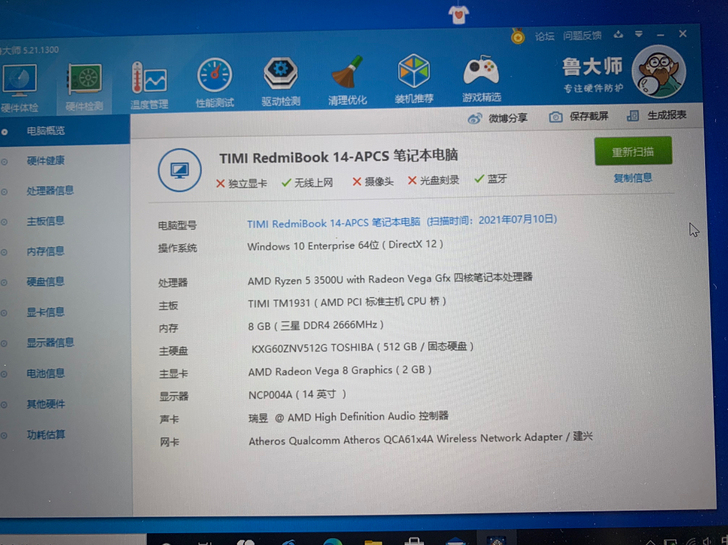
Task: Click 复制信息 copy info link
Action: (633, 178)
